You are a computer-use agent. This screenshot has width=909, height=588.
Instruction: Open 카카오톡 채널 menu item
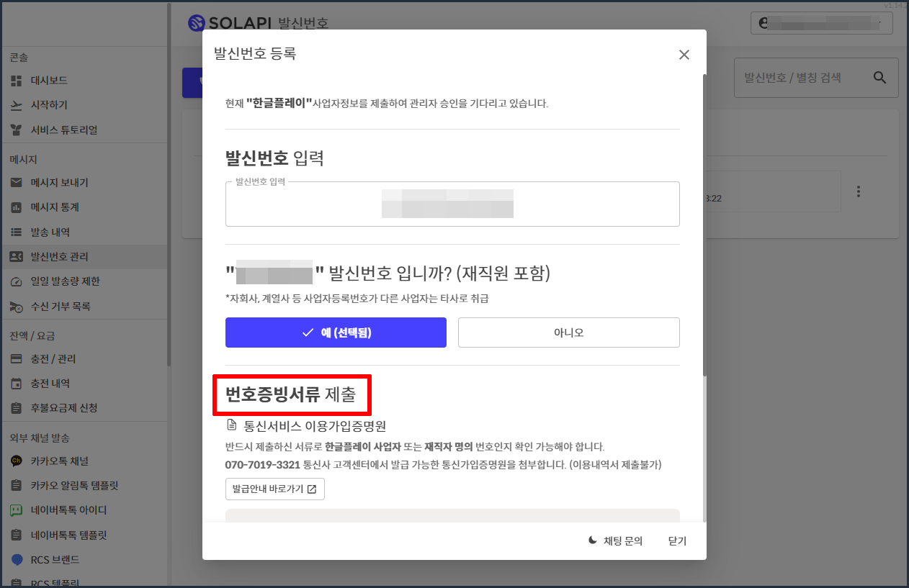(x=84, y=461)
